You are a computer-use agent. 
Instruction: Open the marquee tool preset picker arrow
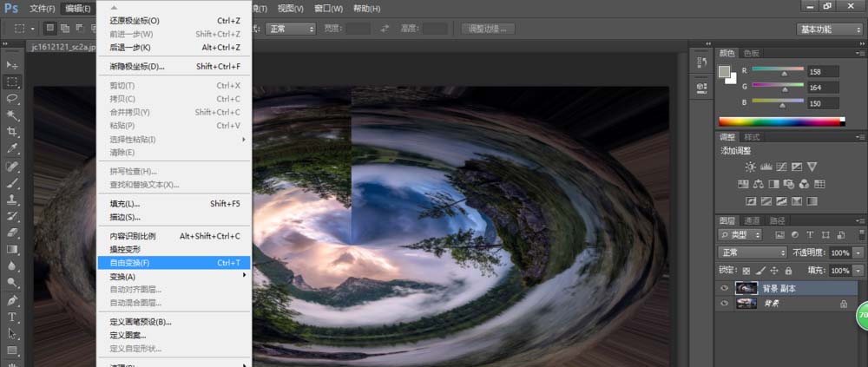[33, 29]
